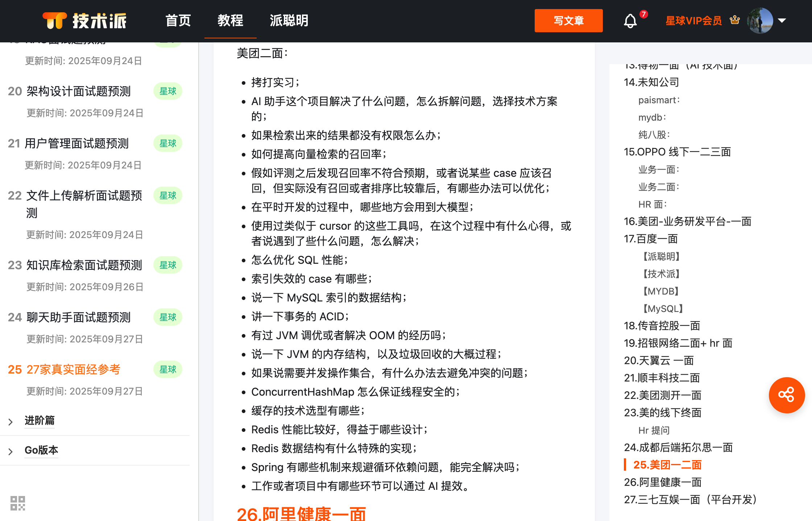This screenshot has height=521, width=812.
Task: Open chapter 23 知识库检索面试题预测
Action: click(84, 265)
